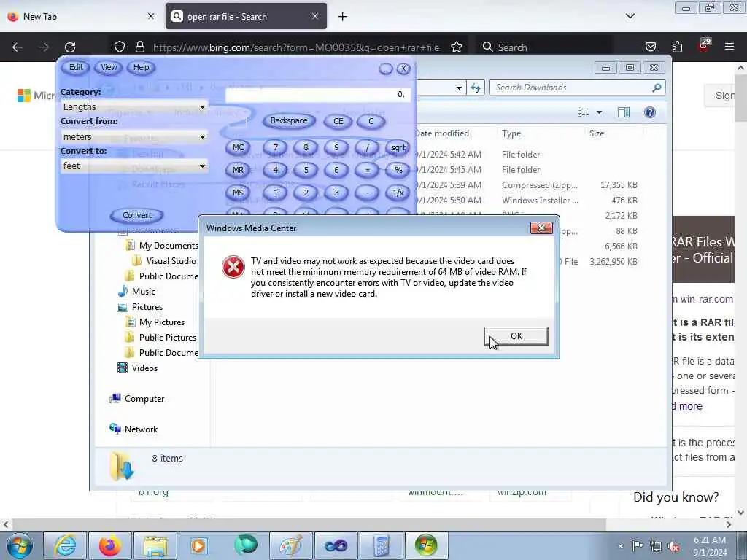The height and width of the screenshot is (560, 747).
Task: Click calculator digit 6
Action: 336,170
